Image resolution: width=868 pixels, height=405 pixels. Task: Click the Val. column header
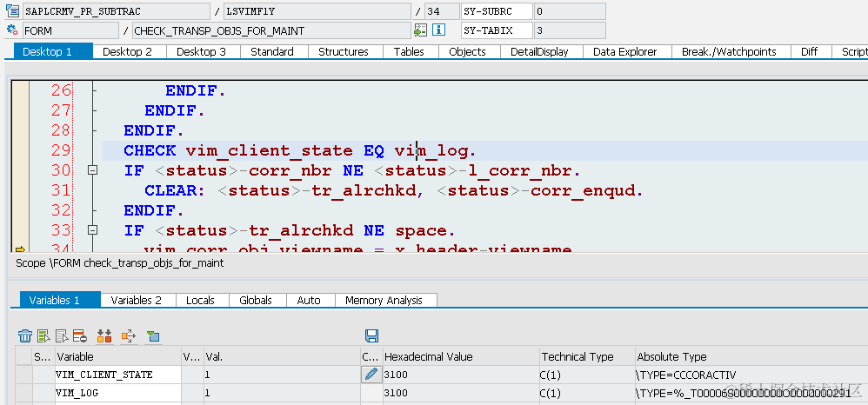[x=282, y=357]
